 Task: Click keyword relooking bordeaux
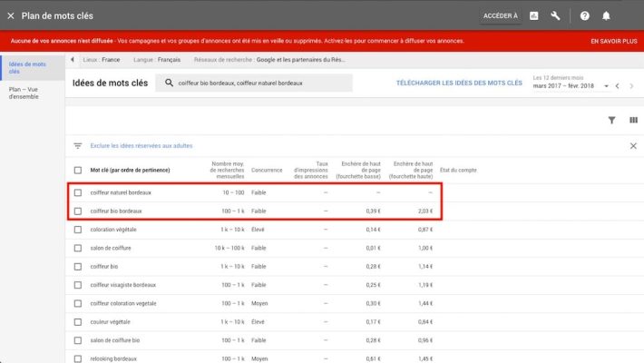pos(113,358)
